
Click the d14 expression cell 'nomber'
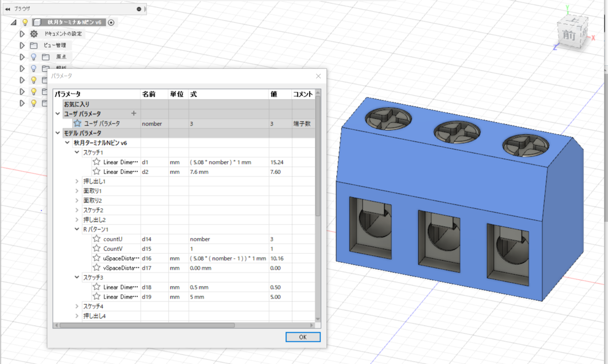229,239
